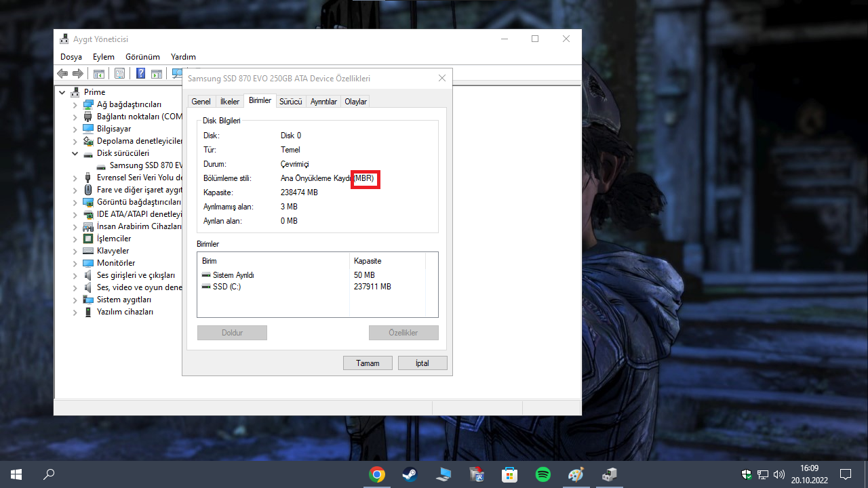Select the storage controllers icon
868x488 pixels.
(88, 141)
